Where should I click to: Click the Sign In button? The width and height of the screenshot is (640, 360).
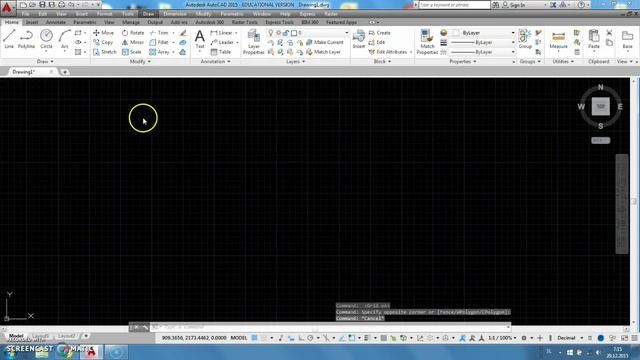pyautogui.click(x=513, y=5)
